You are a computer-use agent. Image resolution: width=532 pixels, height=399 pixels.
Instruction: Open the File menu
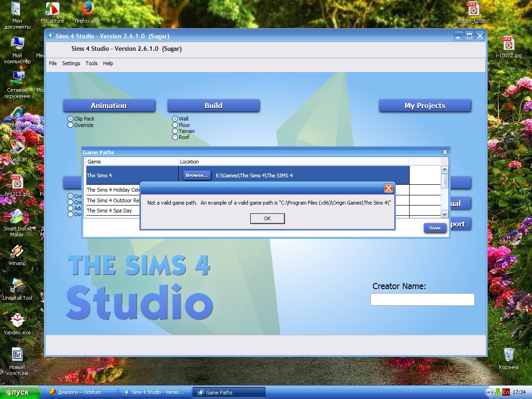pos(53,63)
